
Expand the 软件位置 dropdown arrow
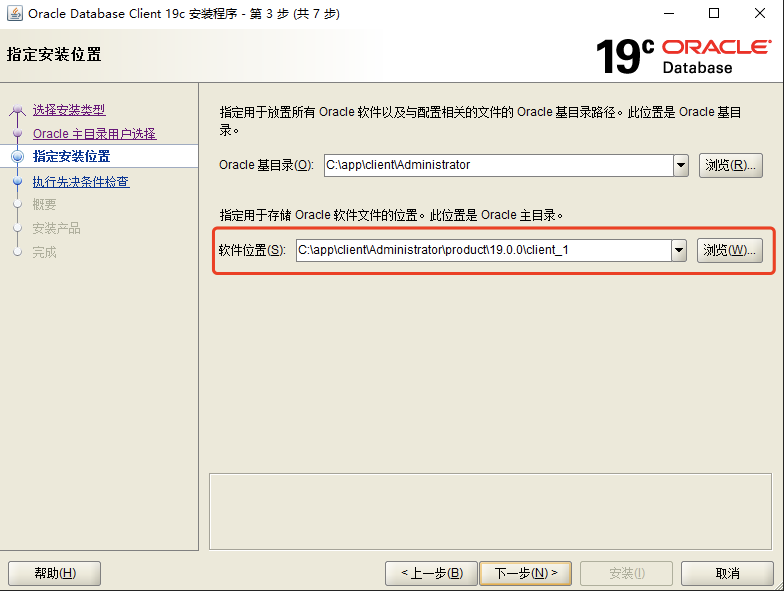tap(679, 250)
